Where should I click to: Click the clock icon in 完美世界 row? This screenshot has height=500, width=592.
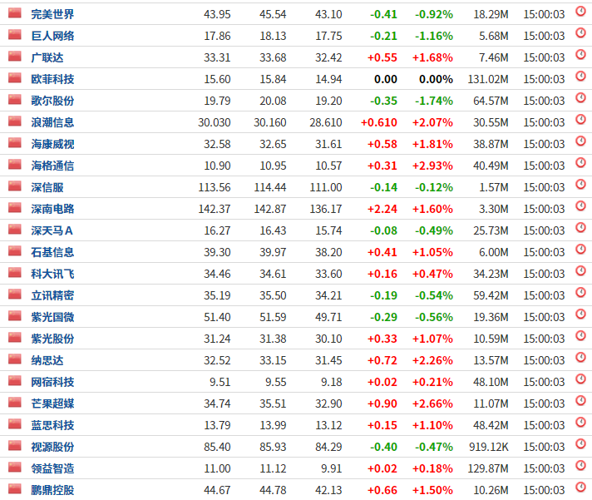tap(580, 12)
